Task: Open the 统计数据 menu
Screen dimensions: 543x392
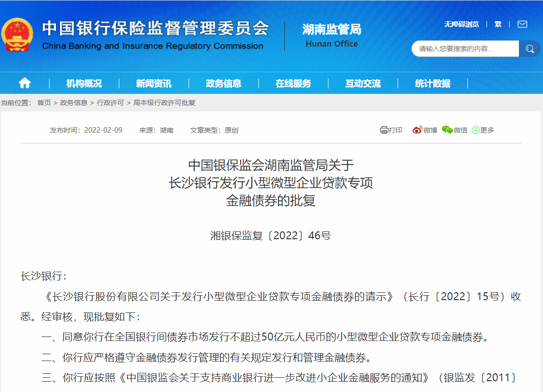Action: (x=433, y=84)
